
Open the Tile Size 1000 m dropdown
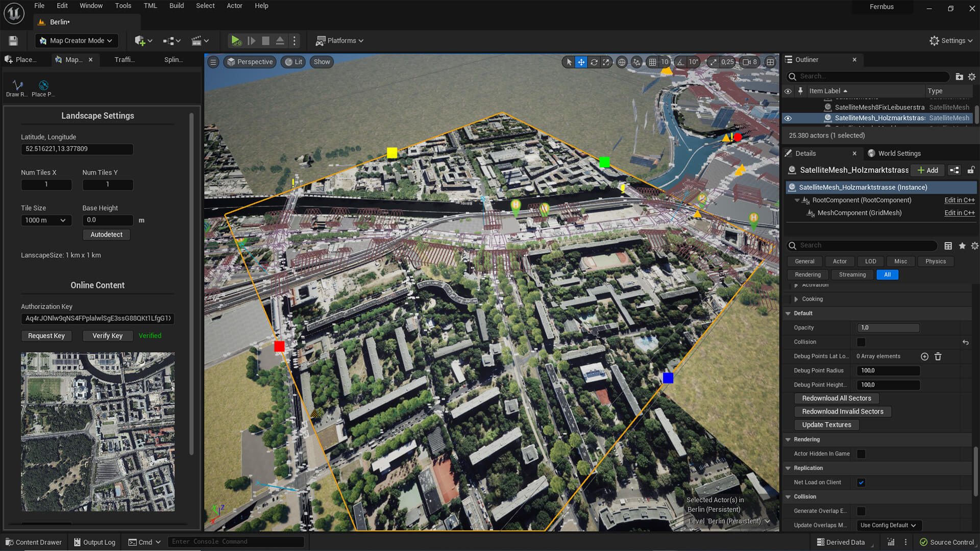click(x=46, y=220)
